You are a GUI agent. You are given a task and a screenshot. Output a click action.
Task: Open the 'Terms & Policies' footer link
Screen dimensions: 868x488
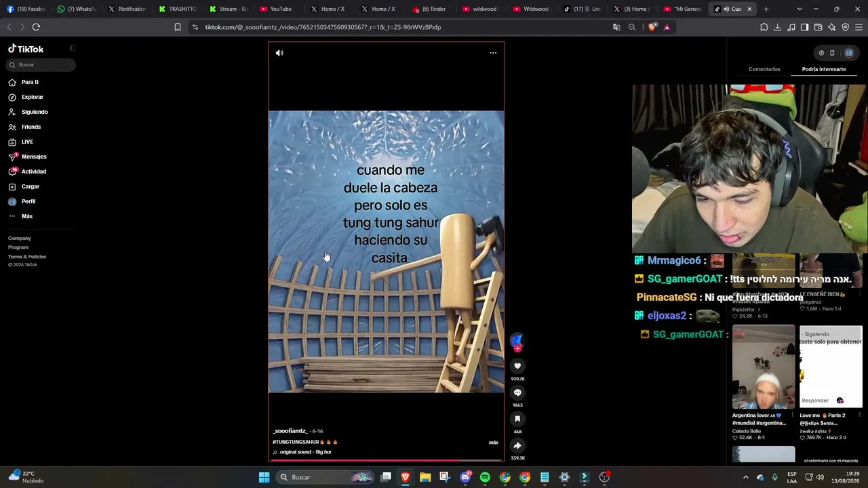(x=27, y=257)
